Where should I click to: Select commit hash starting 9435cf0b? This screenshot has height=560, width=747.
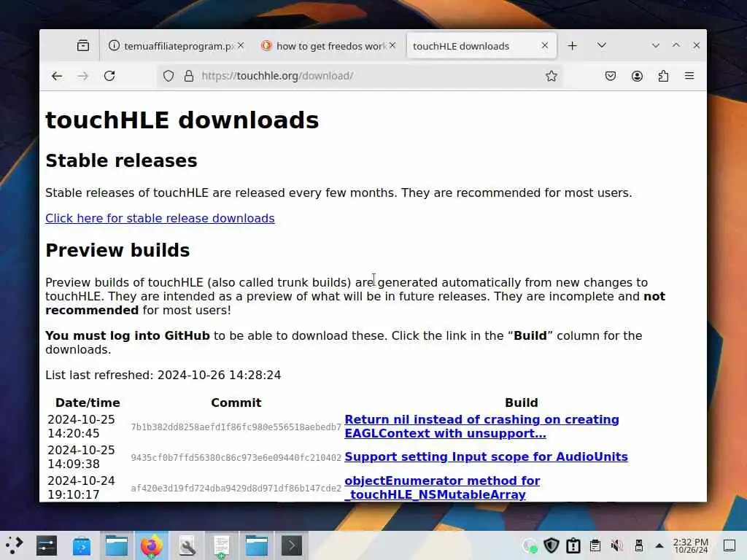236,457
